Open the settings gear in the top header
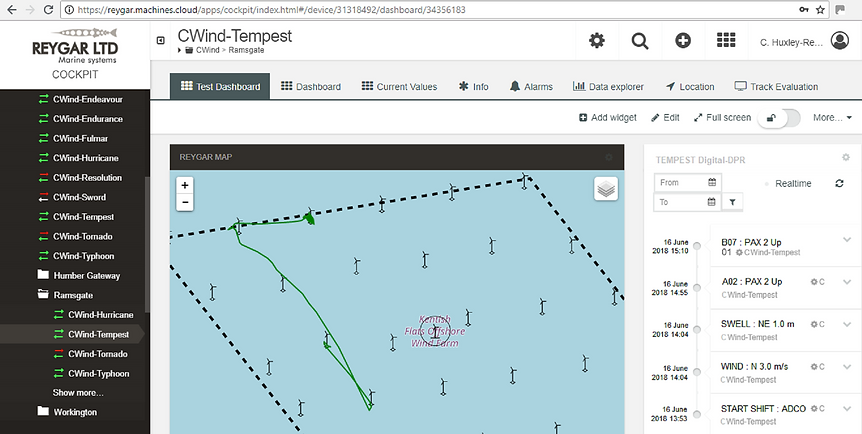 tap(597, 41)
